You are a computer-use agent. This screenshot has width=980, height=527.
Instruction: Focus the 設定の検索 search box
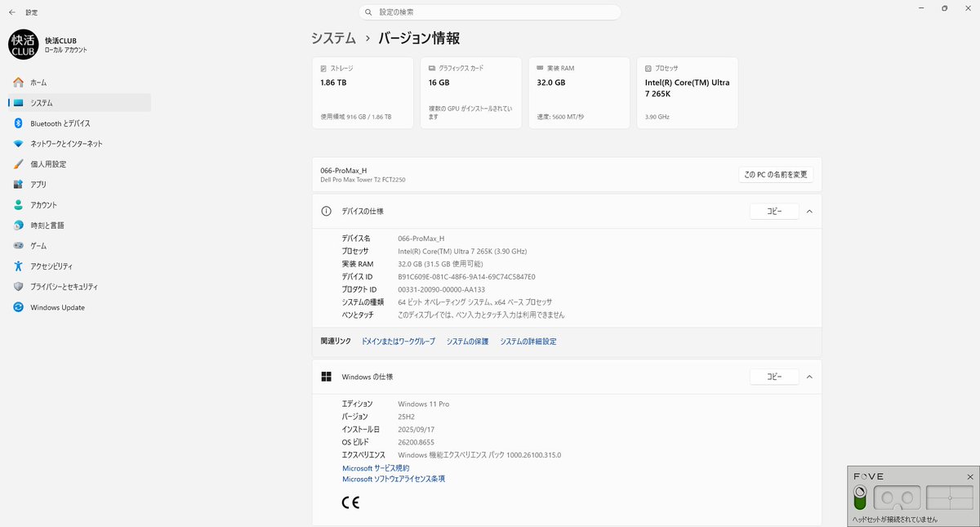click(x=490, y=12)
